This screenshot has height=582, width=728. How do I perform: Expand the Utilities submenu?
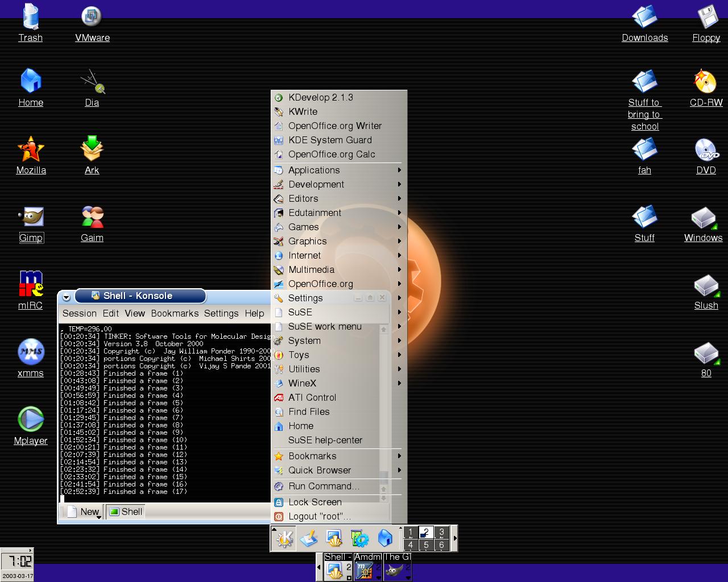[338, 369]
